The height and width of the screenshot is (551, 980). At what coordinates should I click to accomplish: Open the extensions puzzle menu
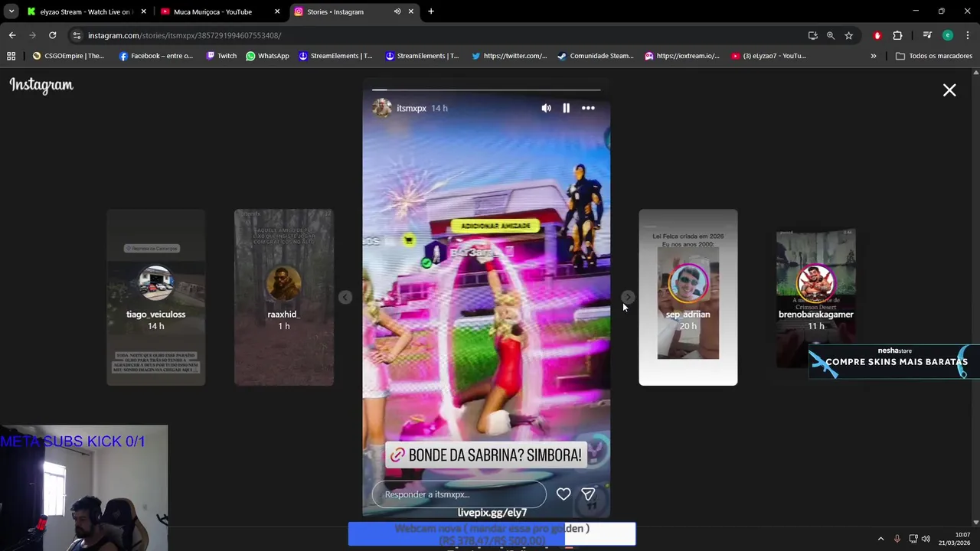(897, 35)
